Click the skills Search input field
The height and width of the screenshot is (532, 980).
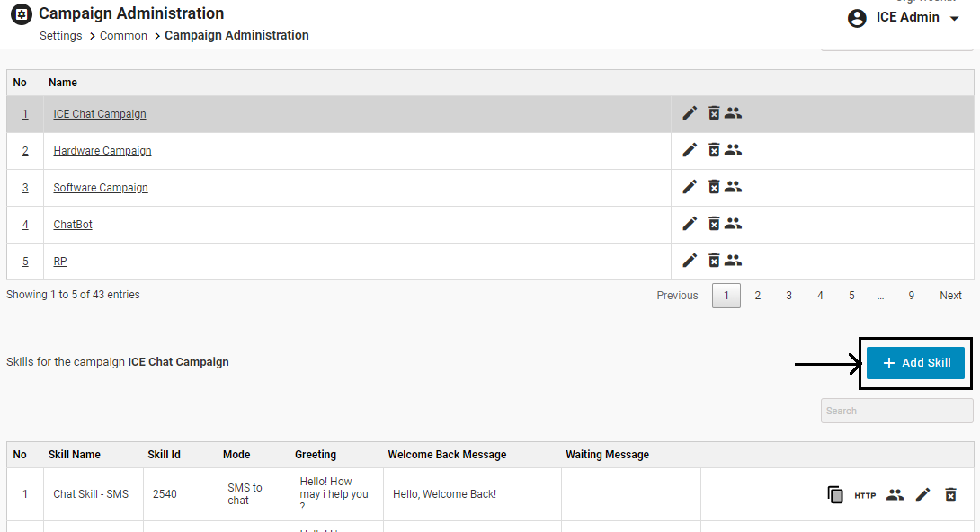click(896, 411)
